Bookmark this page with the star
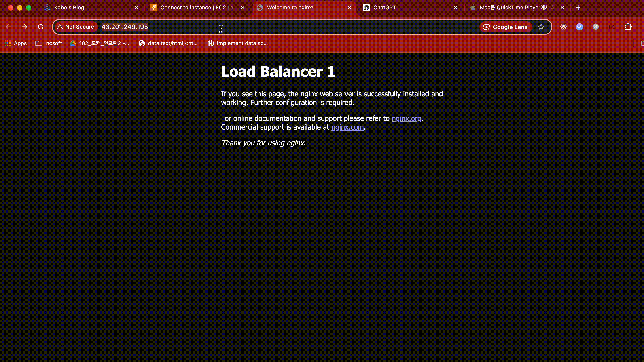 click(x=541, y=27)
